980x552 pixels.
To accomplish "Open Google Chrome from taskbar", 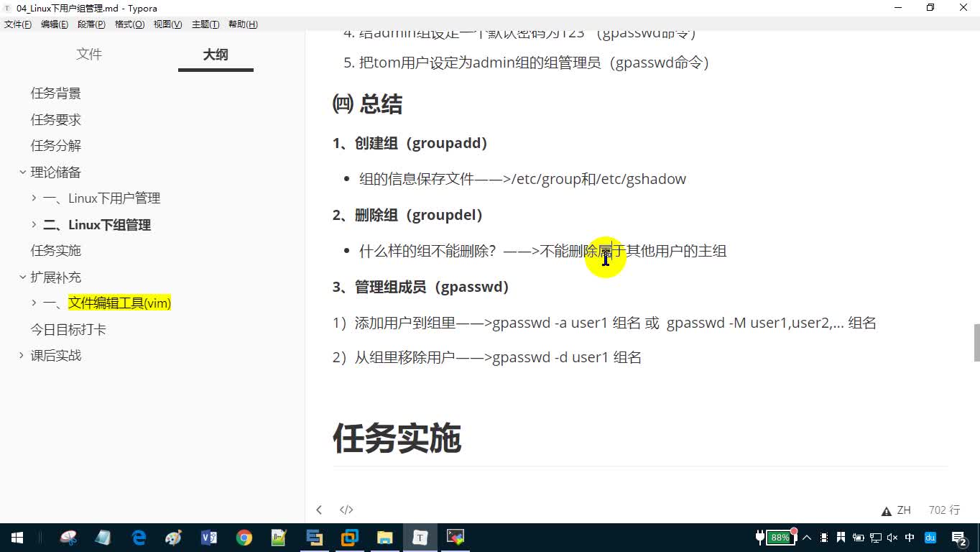I will tap(244, 538).
